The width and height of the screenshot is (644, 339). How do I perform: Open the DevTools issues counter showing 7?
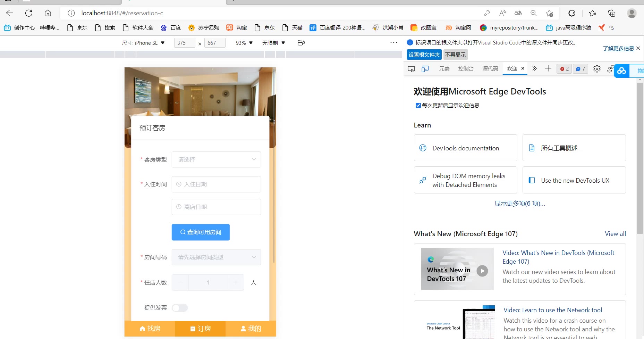coord(581,69)
